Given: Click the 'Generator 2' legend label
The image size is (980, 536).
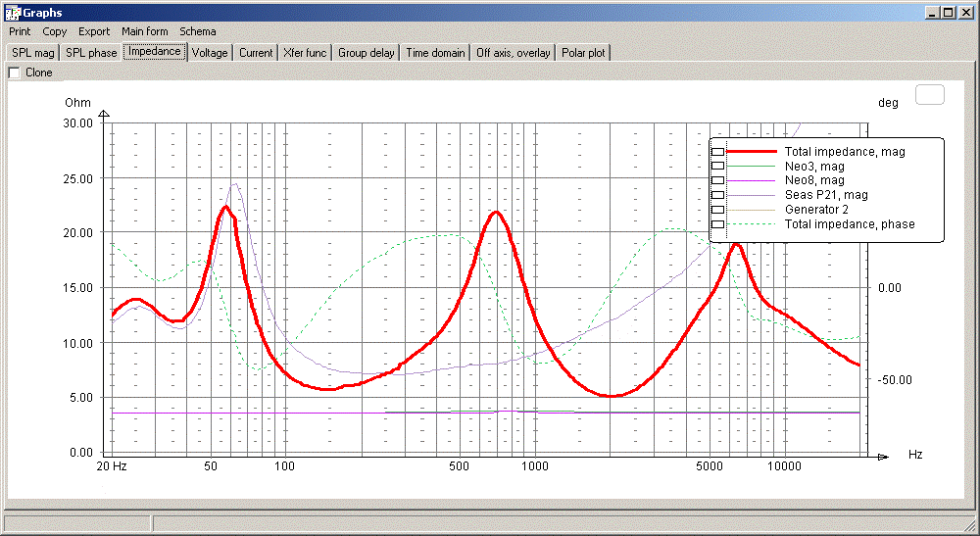Looking at the screenshot, I should [x=816, y=210].
